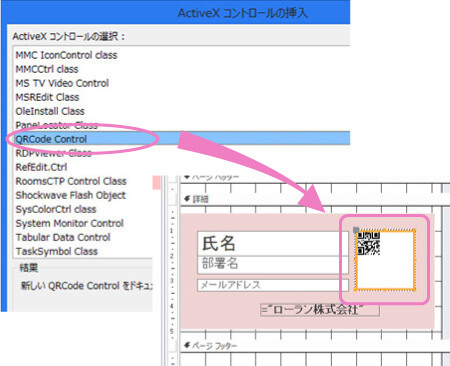Choose RefEdit.Ctrl list item
The height and width of the screenshot is (366, 450).
coord(41,167)
